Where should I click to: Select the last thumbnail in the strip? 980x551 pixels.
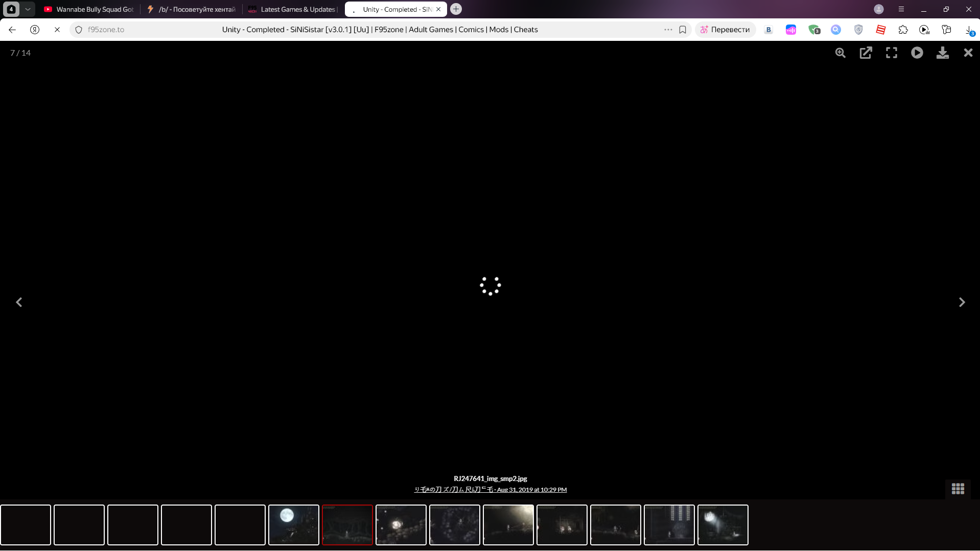click(x=723, y=525)
